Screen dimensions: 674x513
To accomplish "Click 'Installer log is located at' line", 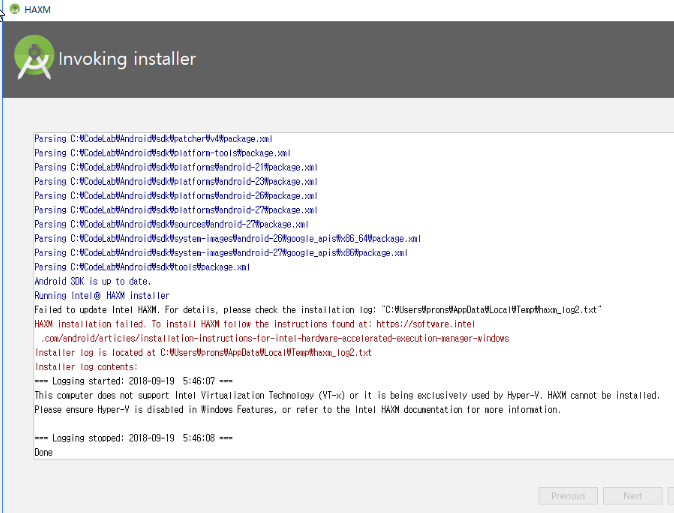I will [x=203, y=353].
